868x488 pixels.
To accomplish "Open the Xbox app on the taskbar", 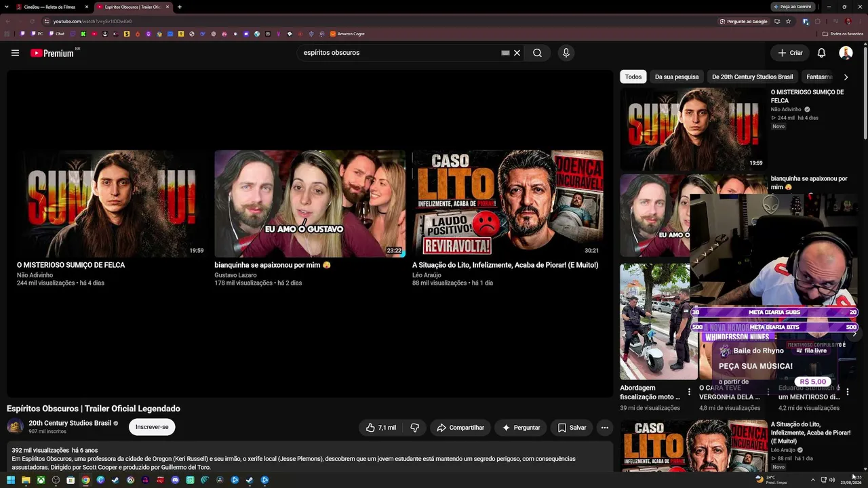I will pyautogui.click(x=41, y=481).
